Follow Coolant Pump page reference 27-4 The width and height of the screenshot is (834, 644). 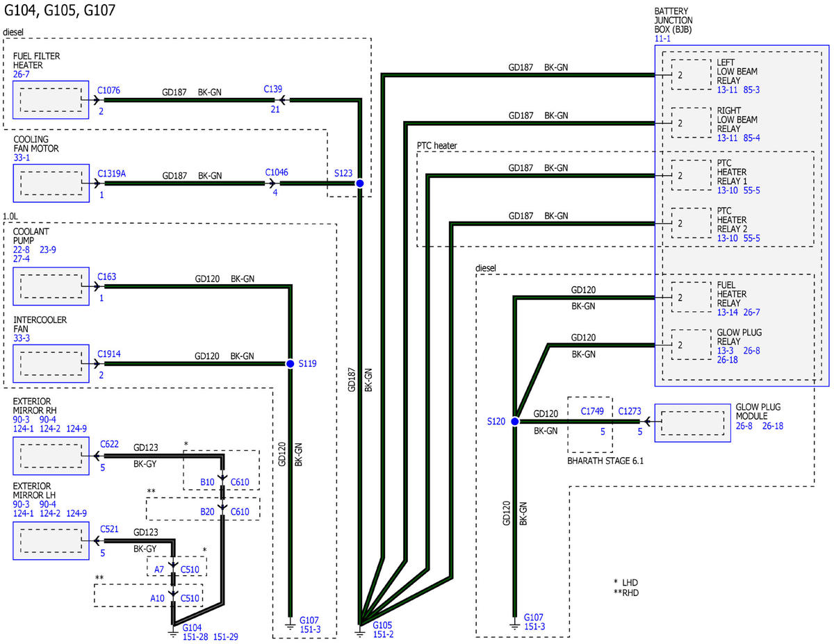click(22, 258)
